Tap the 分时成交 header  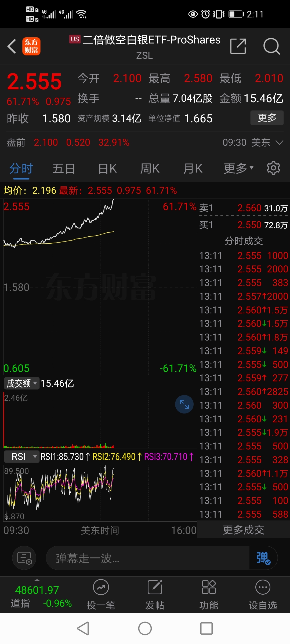click(x=244, y=241)
